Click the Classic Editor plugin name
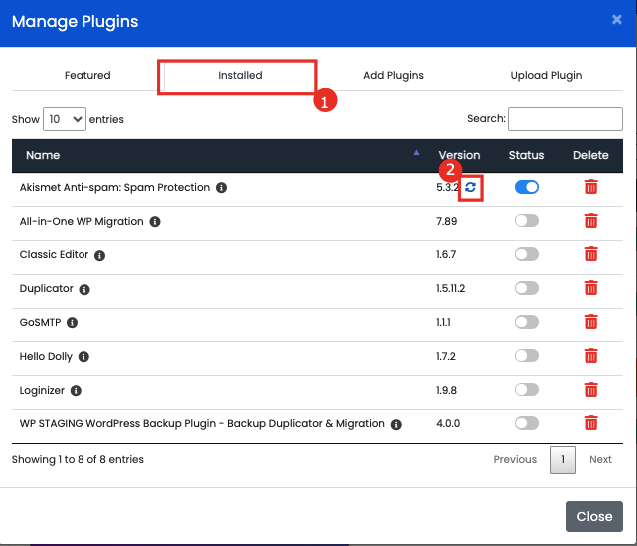 pos(54,254)
